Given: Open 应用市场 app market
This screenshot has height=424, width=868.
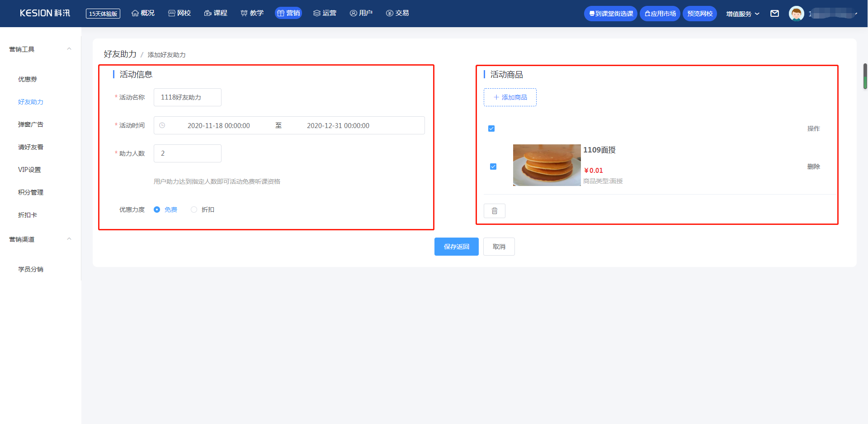Looking at the screenshot, I should 660,14.
